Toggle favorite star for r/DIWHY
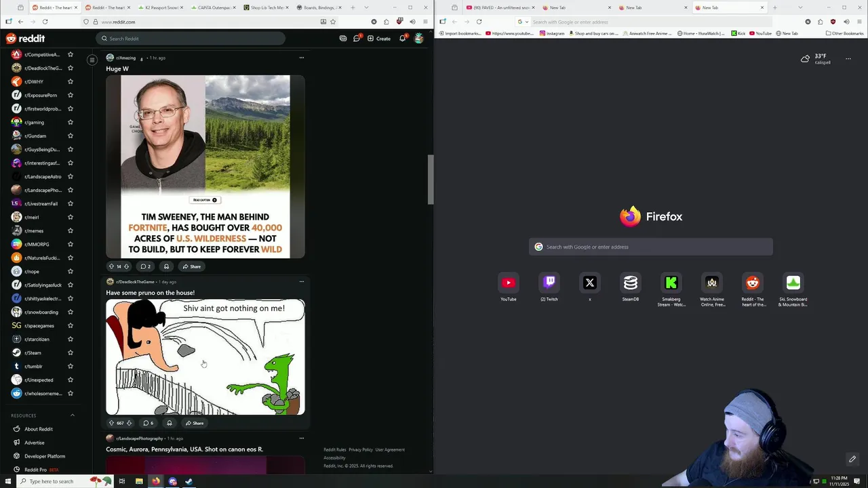Viewport: 868px width, 488px height. [x=71, y=81]
